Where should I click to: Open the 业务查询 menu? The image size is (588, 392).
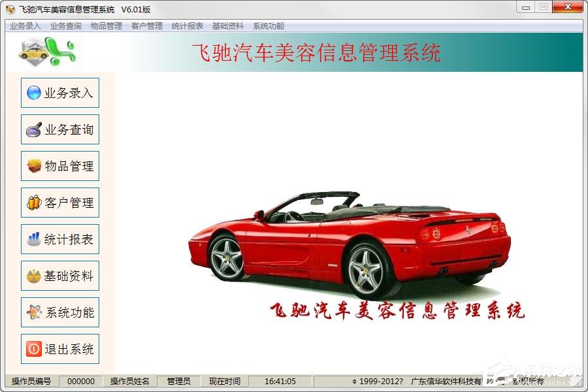click(65, 26)
